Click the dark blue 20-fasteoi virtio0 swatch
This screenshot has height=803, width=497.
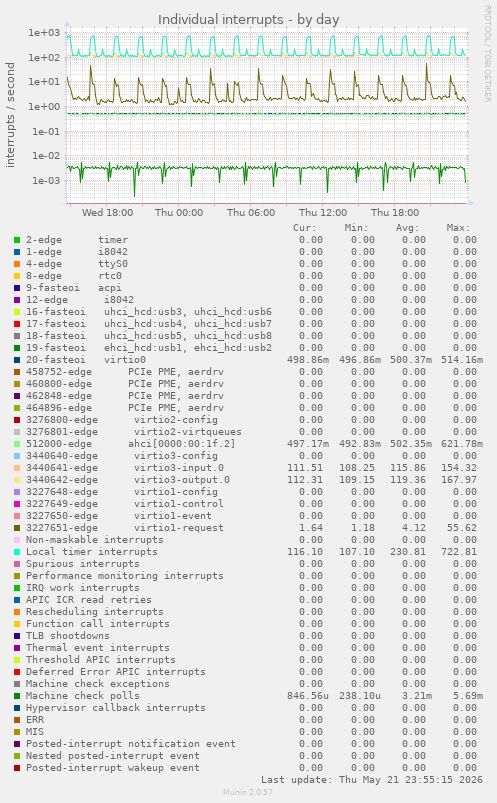click(17, 360)
